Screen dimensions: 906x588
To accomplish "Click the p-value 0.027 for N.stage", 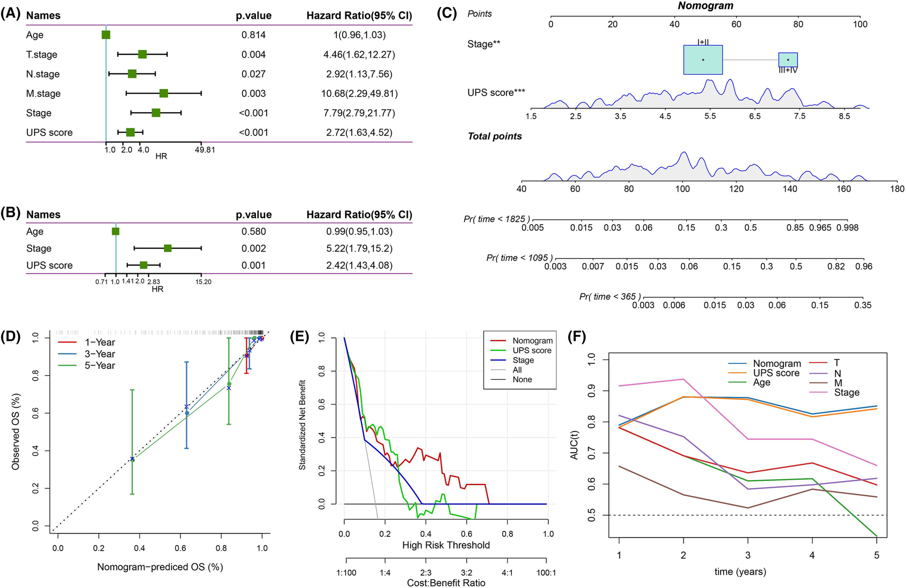I will point(254,74).
